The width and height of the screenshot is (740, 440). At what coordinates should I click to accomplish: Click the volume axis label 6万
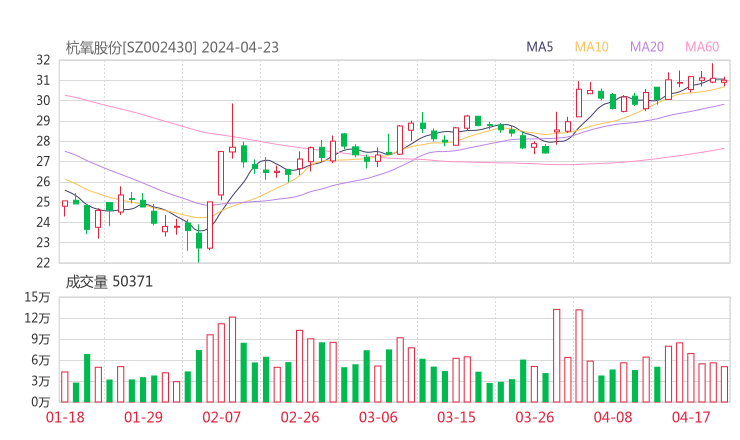click(41, 360)
